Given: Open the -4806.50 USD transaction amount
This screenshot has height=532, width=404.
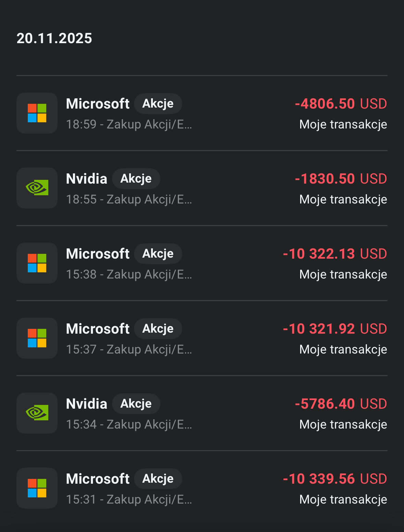Looking at the screenshot, I should pos(341,104).
